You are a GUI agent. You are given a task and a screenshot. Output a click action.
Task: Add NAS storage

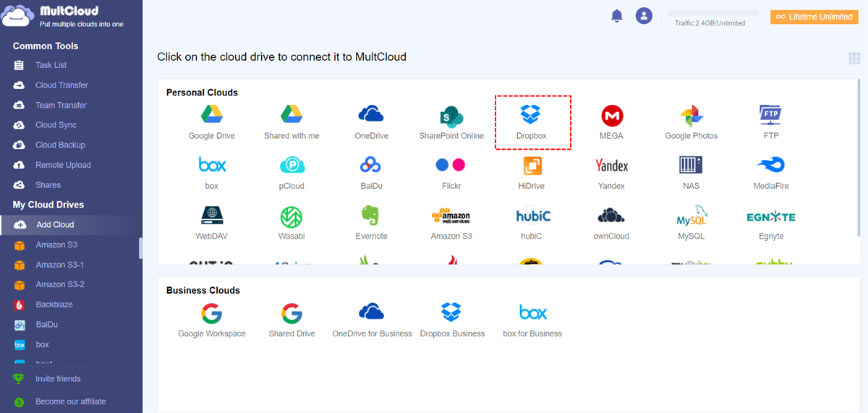tap(692, 173)
